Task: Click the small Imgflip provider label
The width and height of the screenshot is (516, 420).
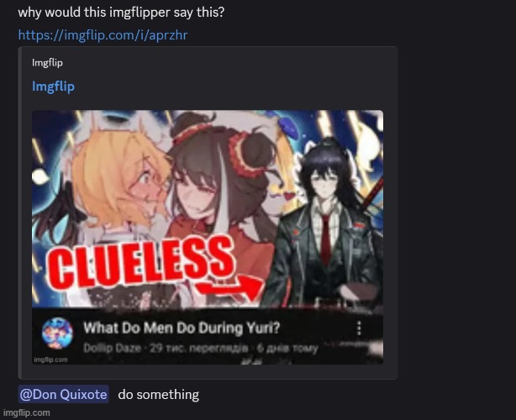Action: click(47, 62)
